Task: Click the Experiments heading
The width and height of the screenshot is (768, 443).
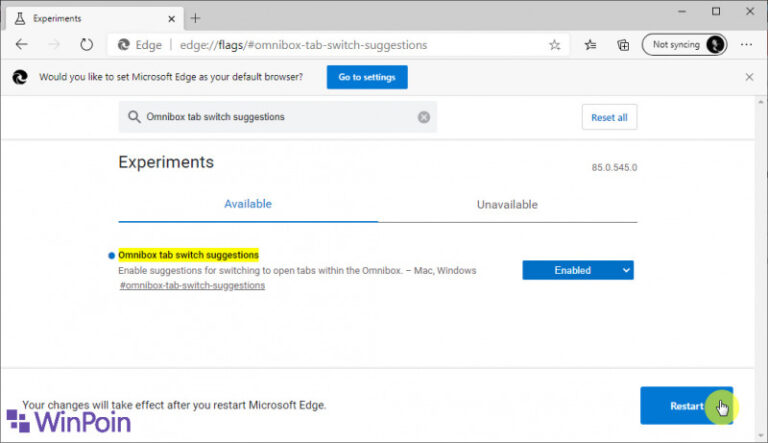Action: coord(166,162)
